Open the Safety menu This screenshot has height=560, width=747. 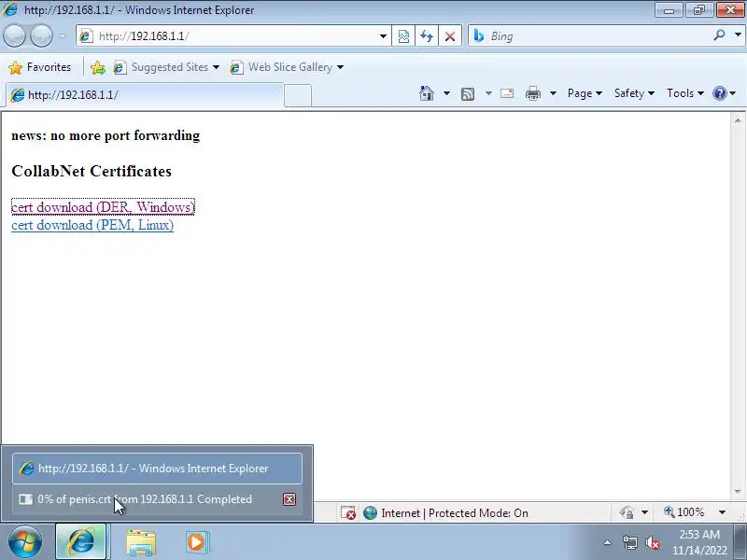coord(634,93)
